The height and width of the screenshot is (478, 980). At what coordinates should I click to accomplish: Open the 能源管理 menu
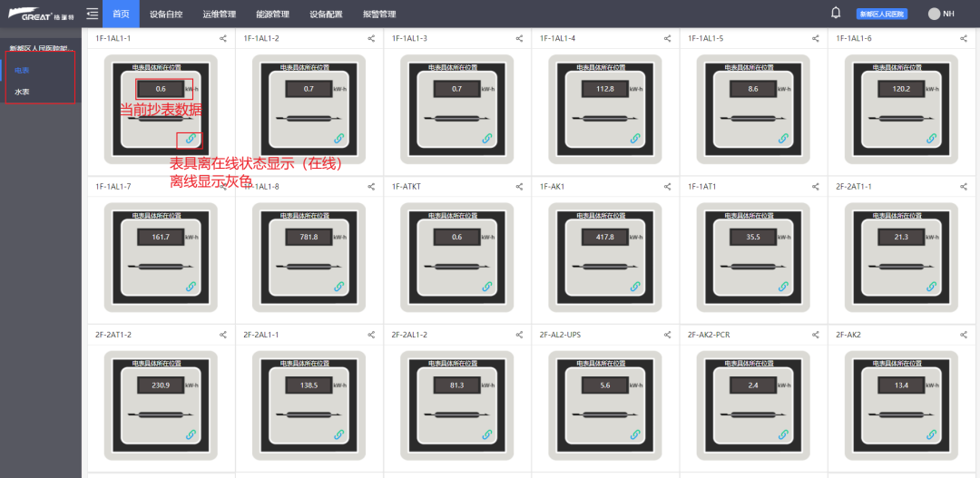point(272,14)
